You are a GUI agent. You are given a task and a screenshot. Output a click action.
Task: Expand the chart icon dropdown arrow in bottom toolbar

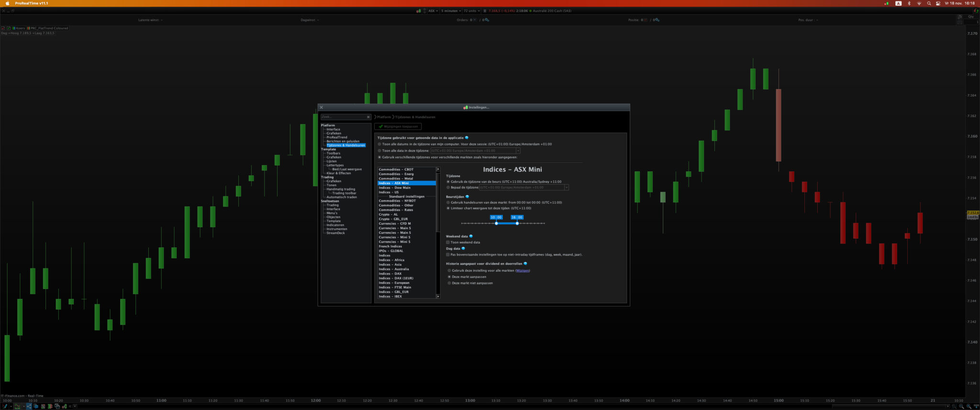coord(23,406)
